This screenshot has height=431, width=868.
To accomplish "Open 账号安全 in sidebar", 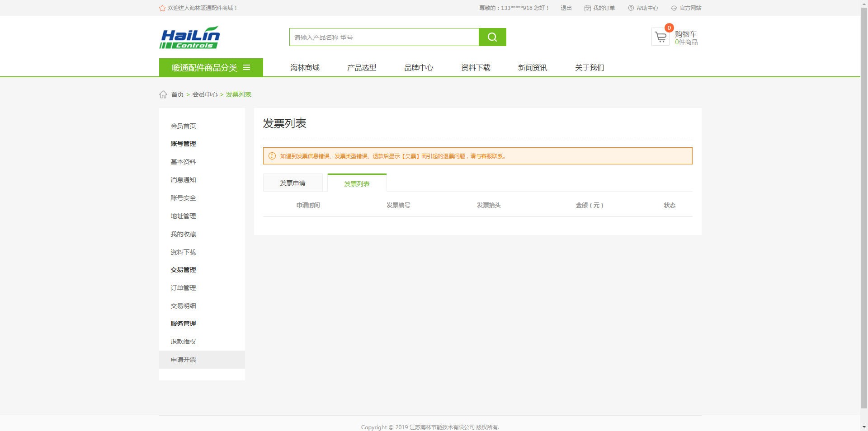I will (x=183, y=198).
